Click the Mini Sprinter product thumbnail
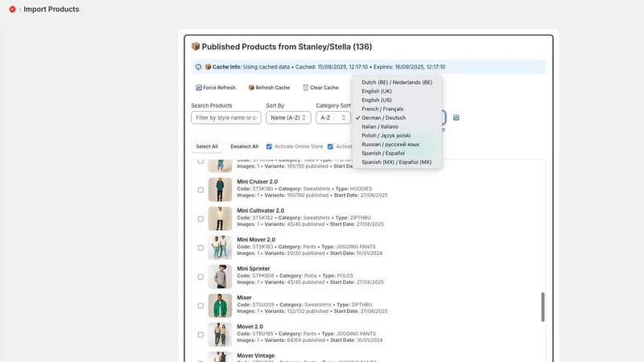 click(x=220, y=277)
